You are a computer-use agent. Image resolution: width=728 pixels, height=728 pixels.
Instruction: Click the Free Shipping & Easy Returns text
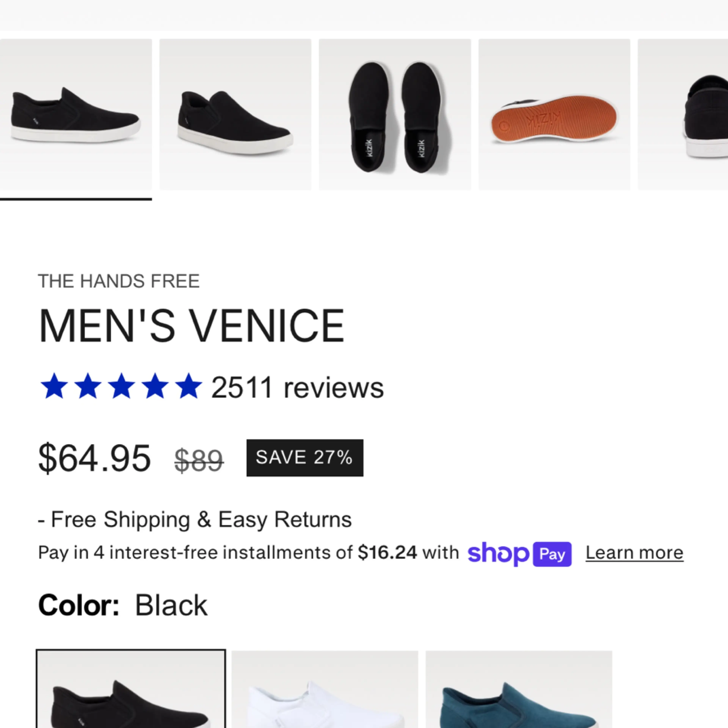[195, 520]
